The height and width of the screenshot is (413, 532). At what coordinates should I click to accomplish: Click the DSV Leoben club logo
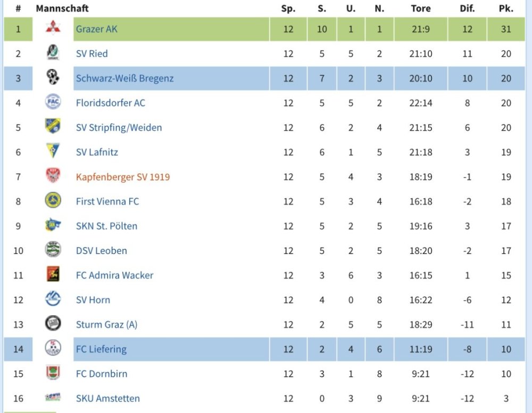(53, 250)
